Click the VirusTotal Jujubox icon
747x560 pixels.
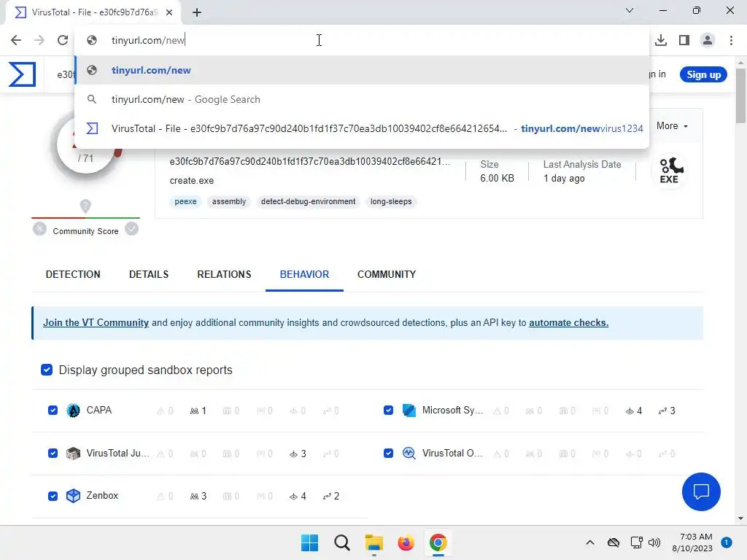(73, 454)
